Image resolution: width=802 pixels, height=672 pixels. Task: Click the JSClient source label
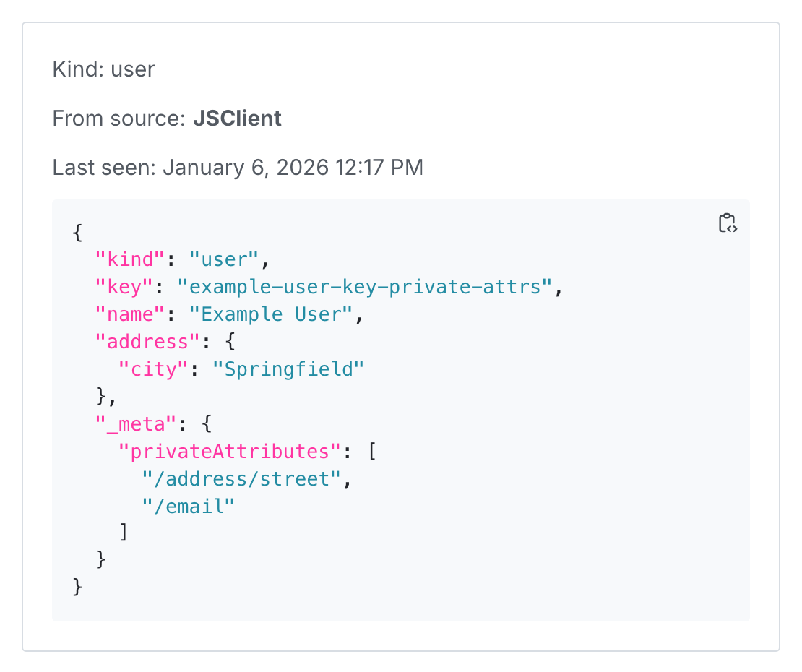[x=237, y=118]
